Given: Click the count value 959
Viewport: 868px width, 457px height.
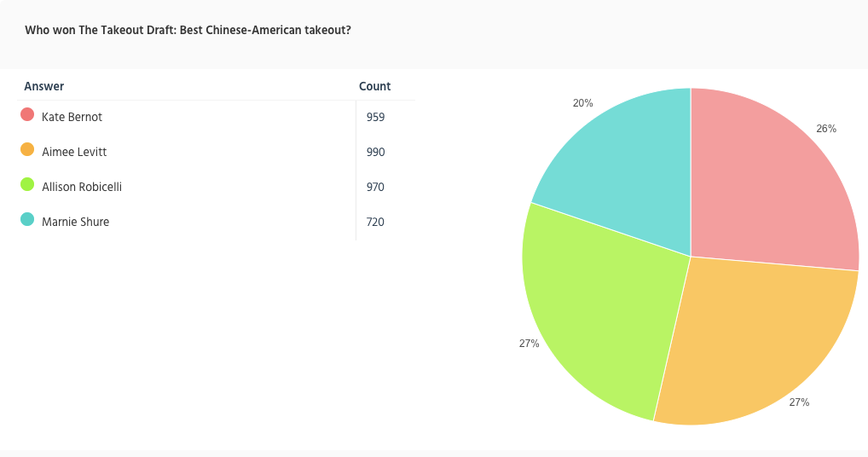Looking at the screenshot, I should pyautogui.click(x=375, y=117).
